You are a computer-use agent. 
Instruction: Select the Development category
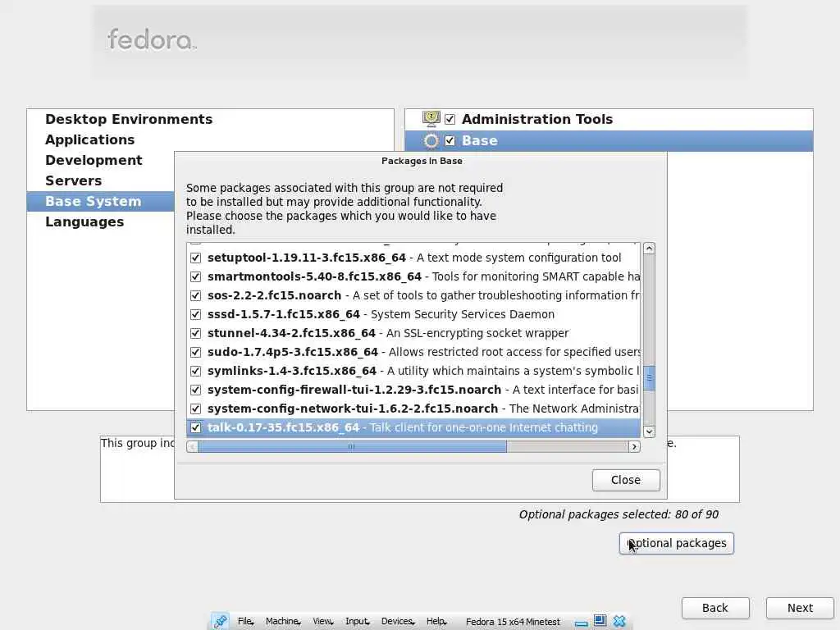94,160
